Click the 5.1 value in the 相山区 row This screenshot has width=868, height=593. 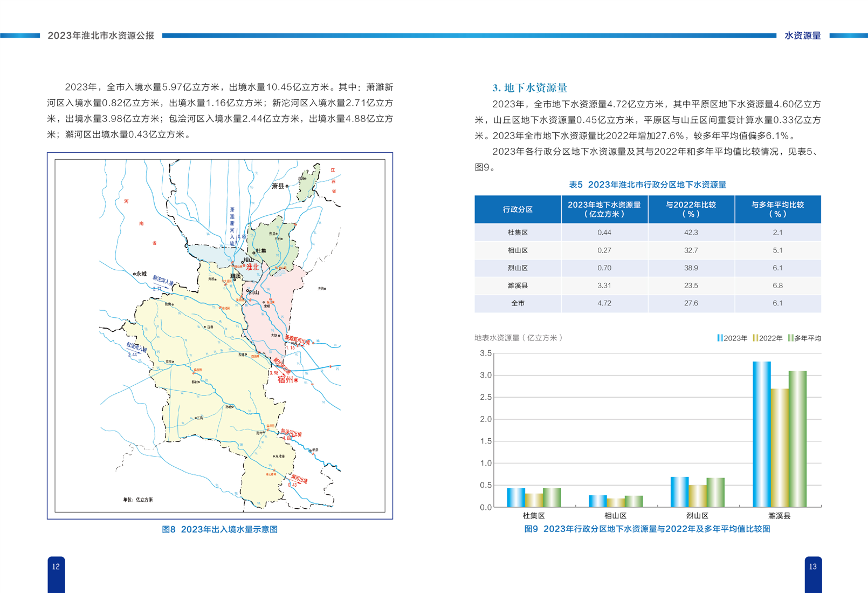(777, 250)
